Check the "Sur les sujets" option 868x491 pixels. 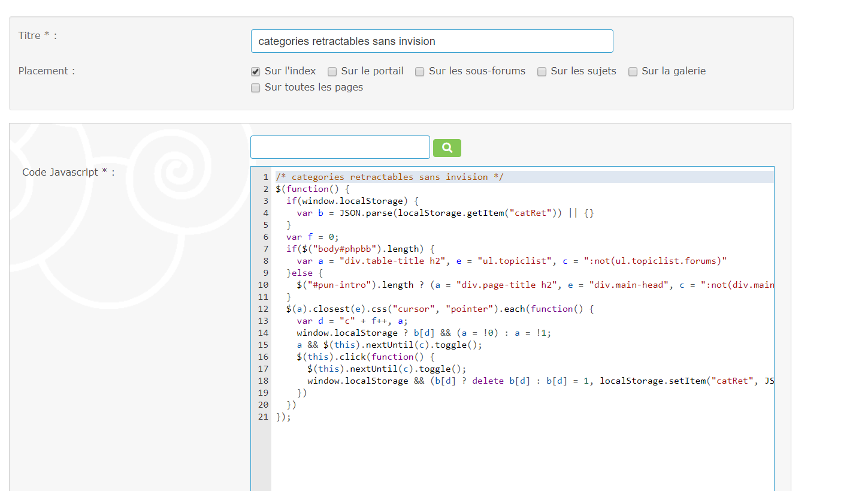542,72
